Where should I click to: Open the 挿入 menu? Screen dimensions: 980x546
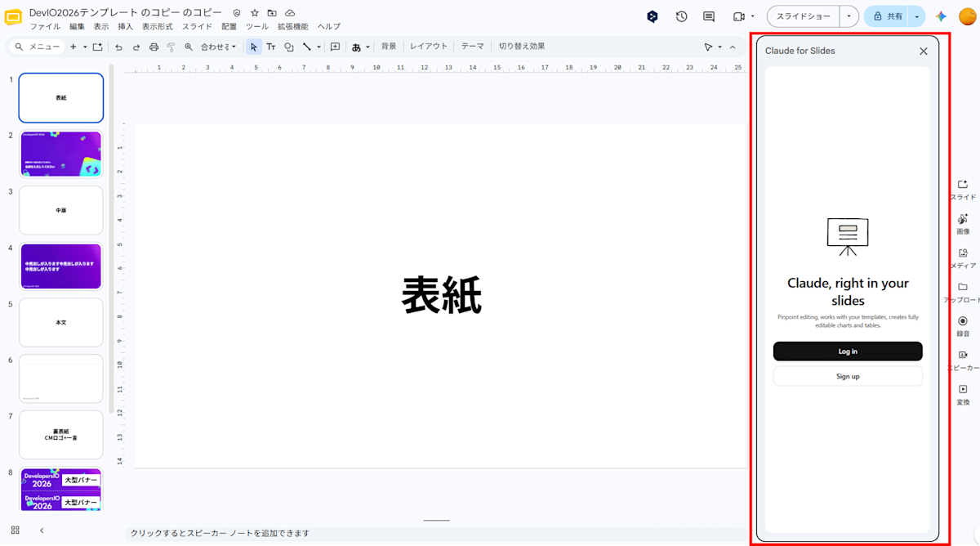125,27
